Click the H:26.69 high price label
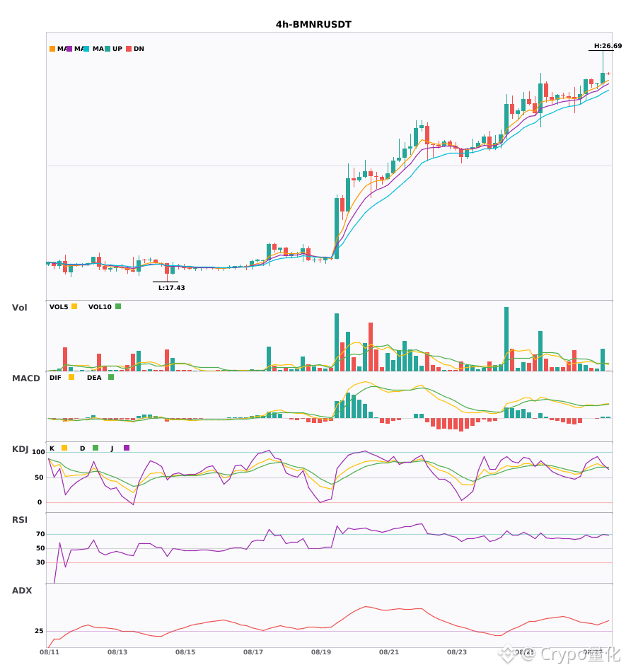This screenshot has width=626, height=672. pyautogui.click(x=608, y=46)
